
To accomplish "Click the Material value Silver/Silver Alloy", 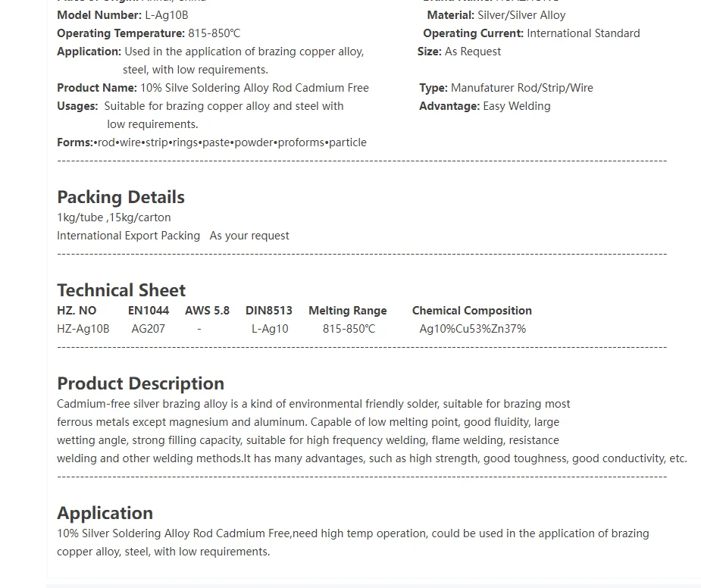I will pos(521,15).
